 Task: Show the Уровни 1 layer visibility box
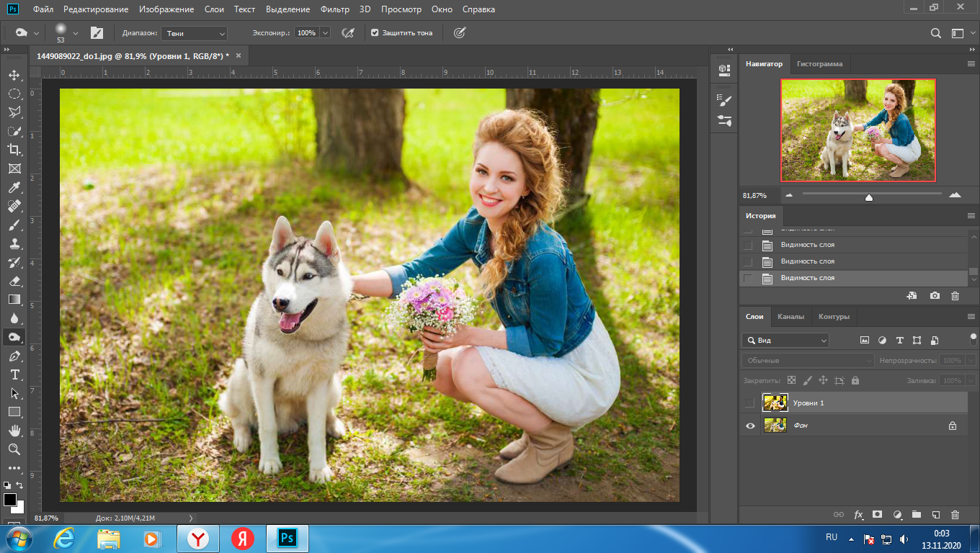coord(750,403)
